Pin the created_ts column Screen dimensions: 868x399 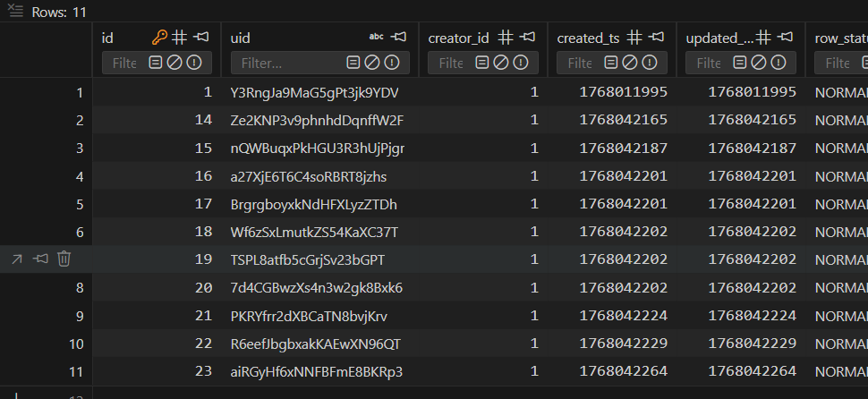click(656, 37)
